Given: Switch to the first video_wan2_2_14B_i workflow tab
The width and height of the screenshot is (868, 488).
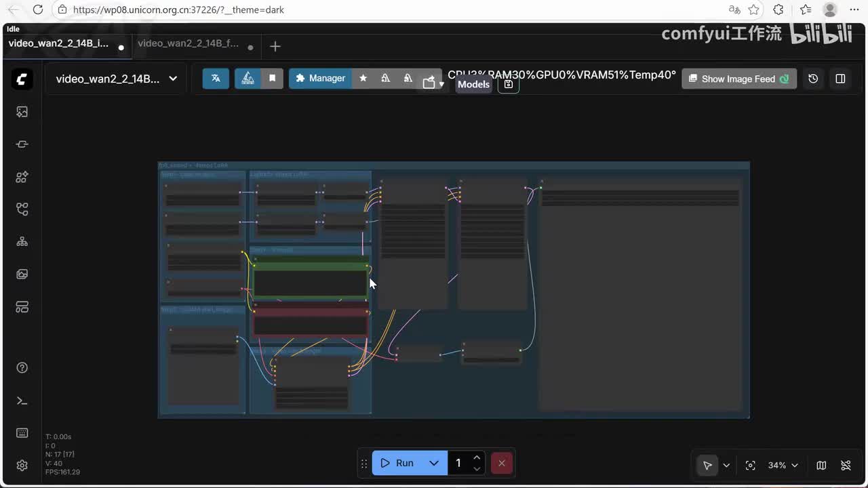Looking at the screenshot, I should pyautogui.click(x=58, y=43).
